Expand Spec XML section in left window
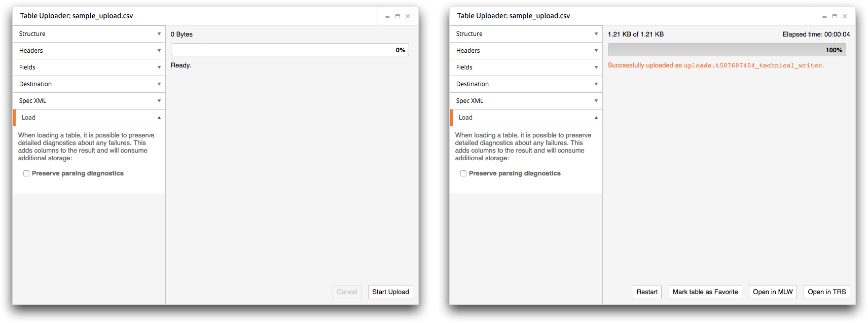This screenshot has width=868, height=323. [x=89, y=101]
